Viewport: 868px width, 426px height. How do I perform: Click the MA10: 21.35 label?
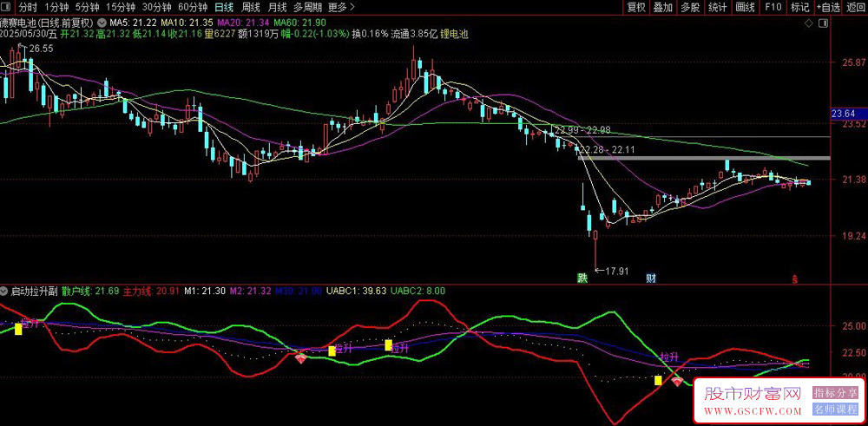pyautogui.click(x=187, y=23)
